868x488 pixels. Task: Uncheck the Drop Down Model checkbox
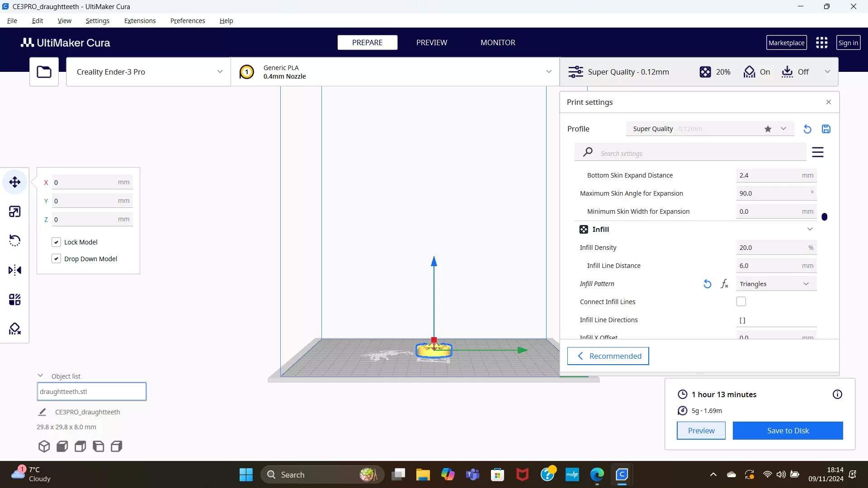point(56,259)
